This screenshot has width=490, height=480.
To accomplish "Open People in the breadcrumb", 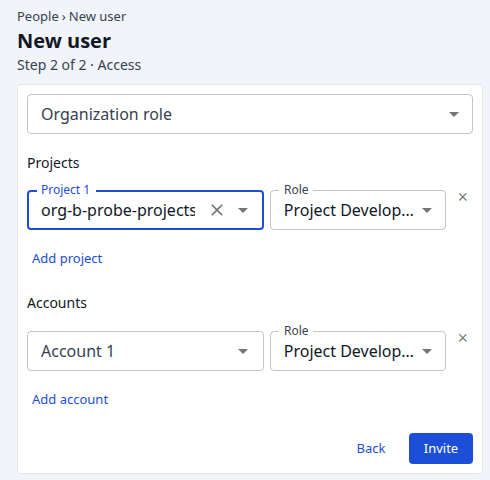I will [x=38, y=17].
